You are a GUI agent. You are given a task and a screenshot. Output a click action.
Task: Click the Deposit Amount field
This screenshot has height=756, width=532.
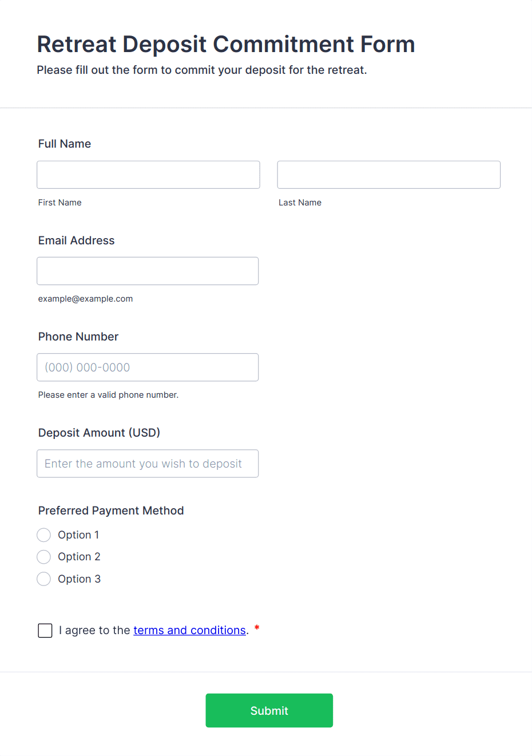[148, 464]
